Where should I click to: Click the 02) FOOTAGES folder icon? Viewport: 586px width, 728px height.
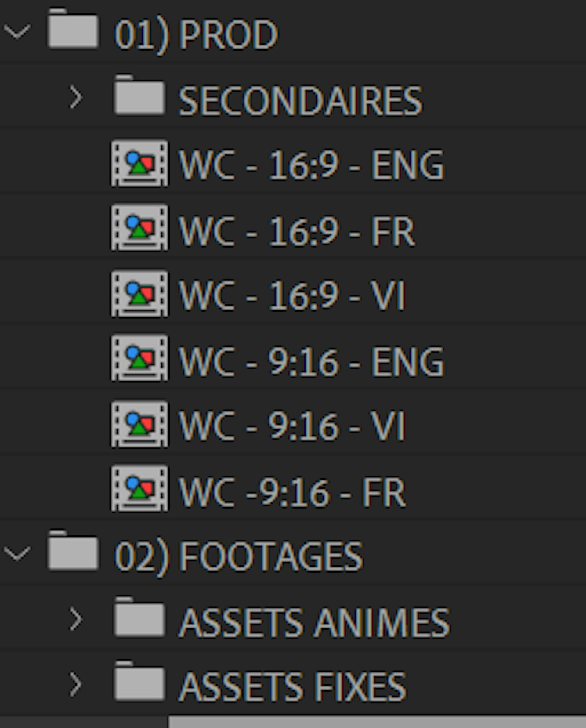coord(73,552)
